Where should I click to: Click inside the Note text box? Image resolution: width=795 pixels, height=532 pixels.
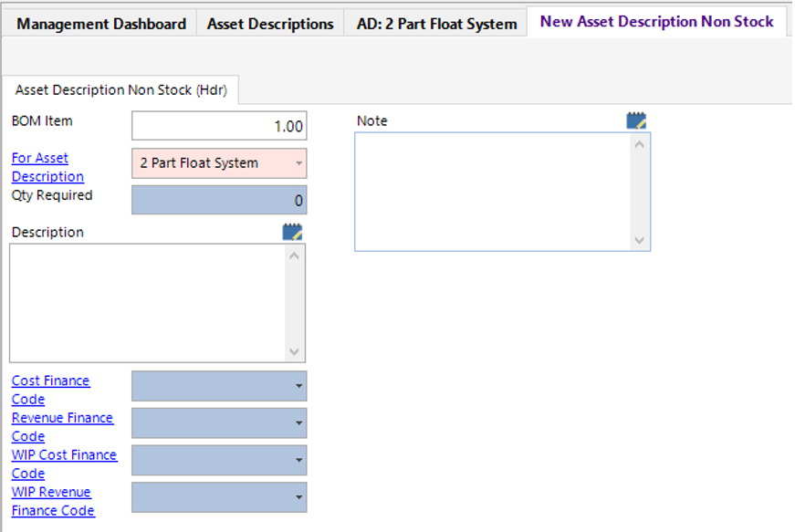[x=491, y=192]
